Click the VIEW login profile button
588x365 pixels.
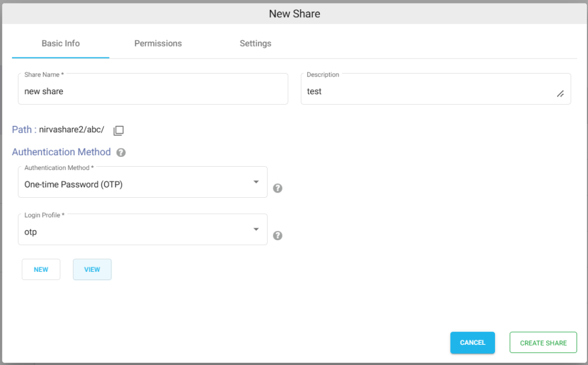pos(92,269)
